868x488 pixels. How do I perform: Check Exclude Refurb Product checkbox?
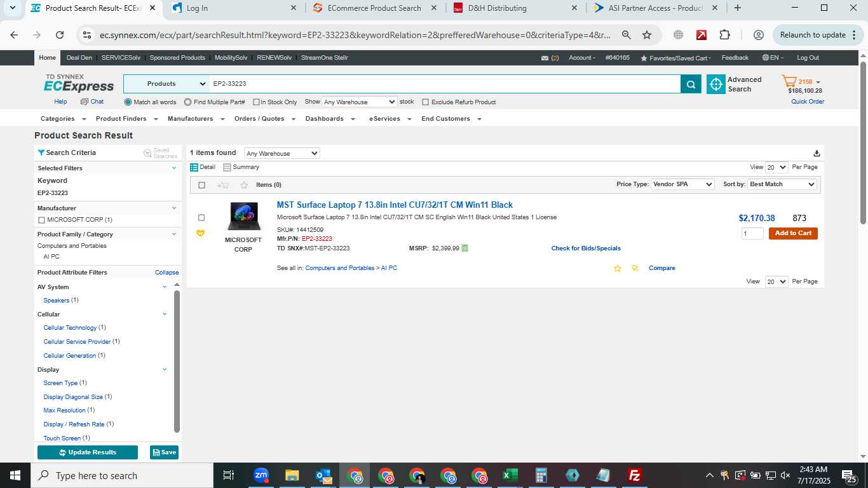tap(426, 102)
